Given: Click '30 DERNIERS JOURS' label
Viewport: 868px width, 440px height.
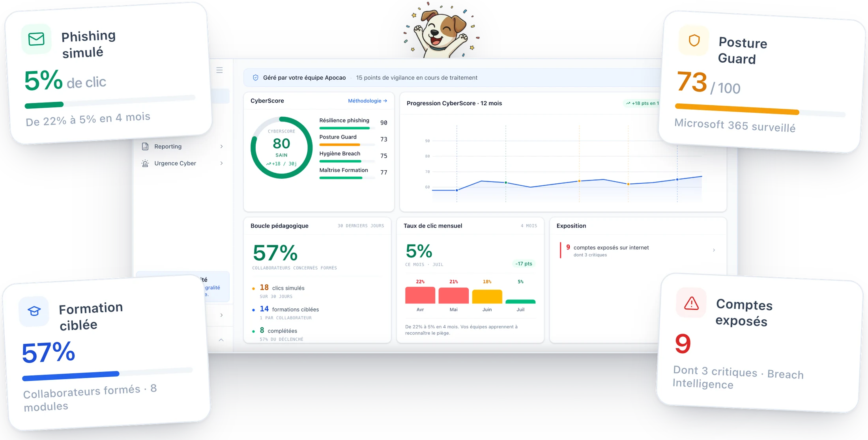Looking at the screenshot, I should tap(361, 226).
